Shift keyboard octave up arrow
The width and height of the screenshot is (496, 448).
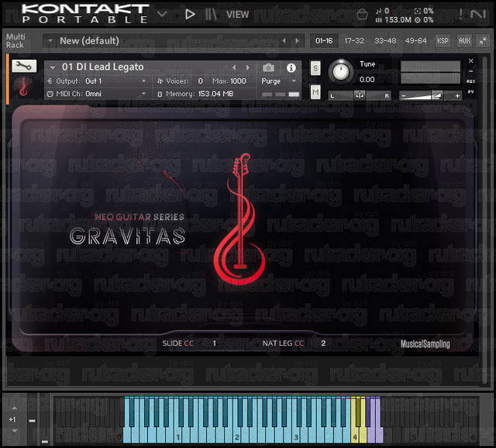14,408
